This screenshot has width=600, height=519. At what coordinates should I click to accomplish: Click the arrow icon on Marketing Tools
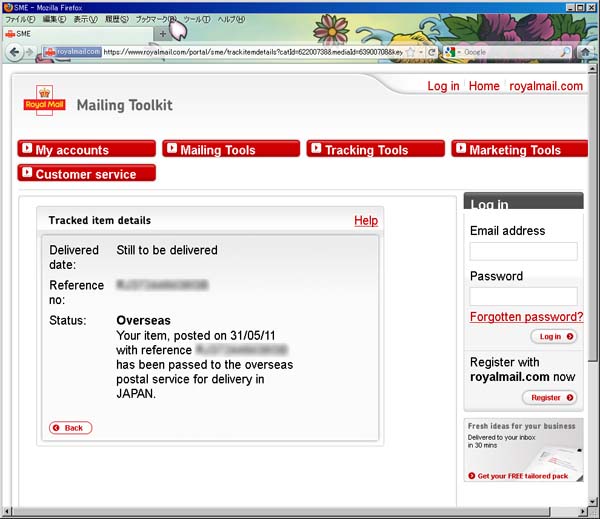pos(461,148)
